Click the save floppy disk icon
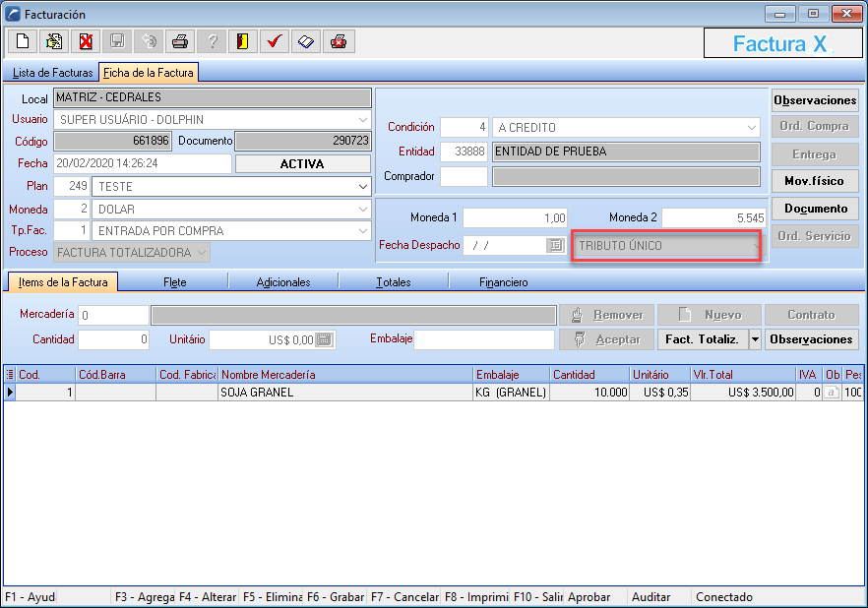This screenshot has height=608, width=868. pyautogui.click(x=117, y=41)
